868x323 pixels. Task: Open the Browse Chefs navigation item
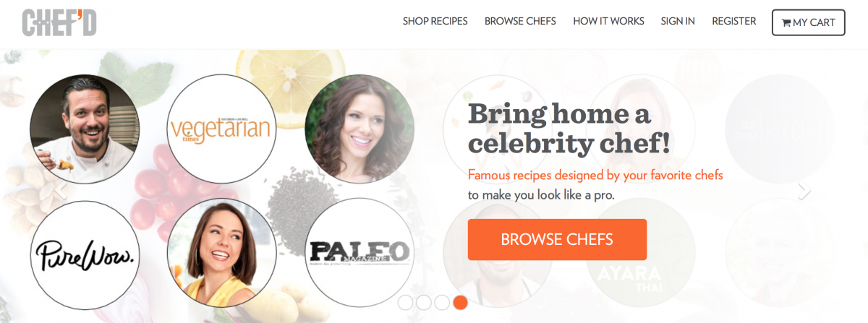(x=520, y=22)
